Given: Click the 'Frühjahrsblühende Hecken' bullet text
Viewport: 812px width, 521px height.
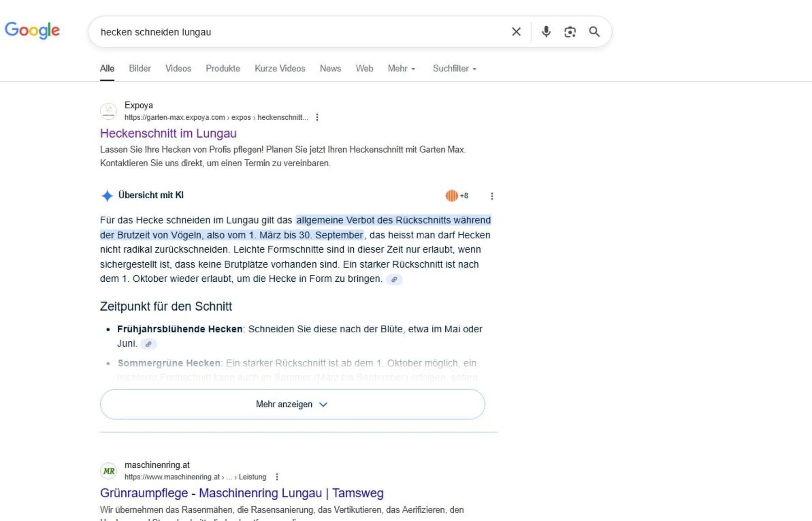Looking at the screenshot, I should pos(180,329).
